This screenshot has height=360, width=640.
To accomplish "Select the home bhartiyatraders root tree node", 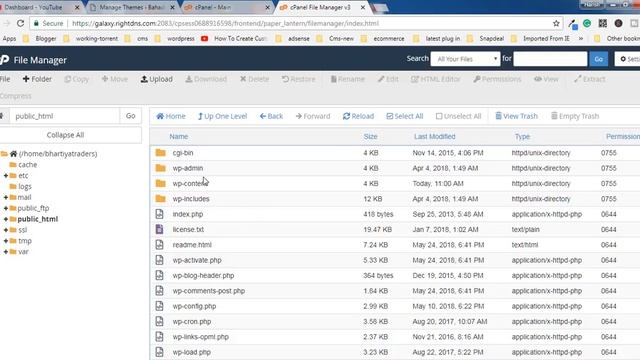I will tap(58, 154).
